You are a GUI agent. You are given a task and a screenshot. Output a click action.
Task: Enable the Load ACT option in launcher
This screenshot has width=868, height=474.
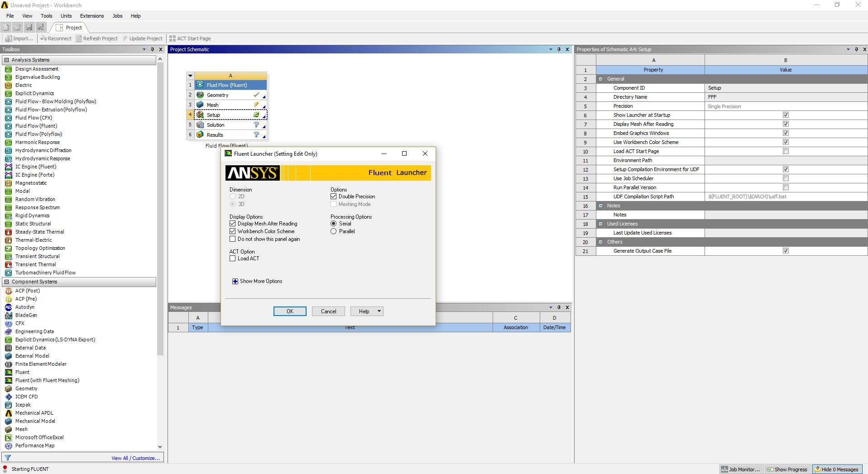point(233,259)
